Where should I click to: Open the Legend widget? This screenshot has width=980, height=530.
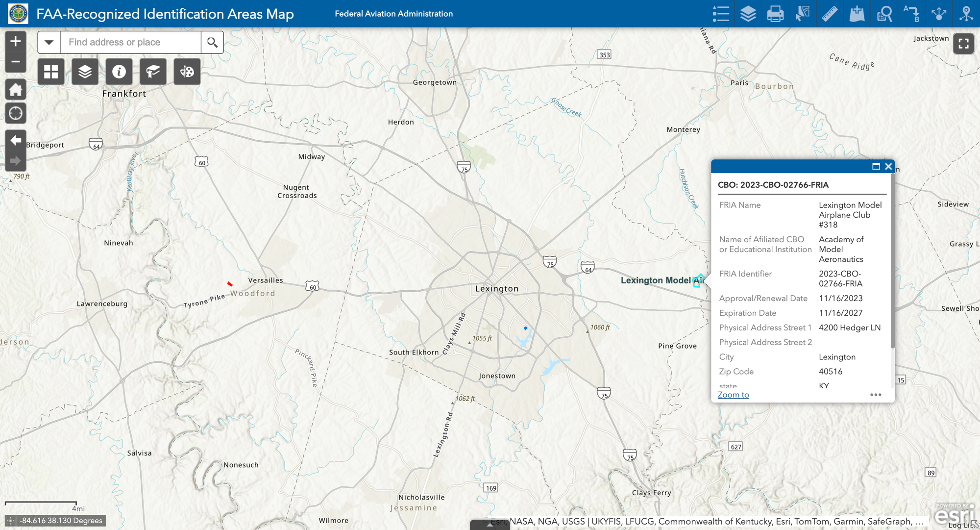[721, 14]
